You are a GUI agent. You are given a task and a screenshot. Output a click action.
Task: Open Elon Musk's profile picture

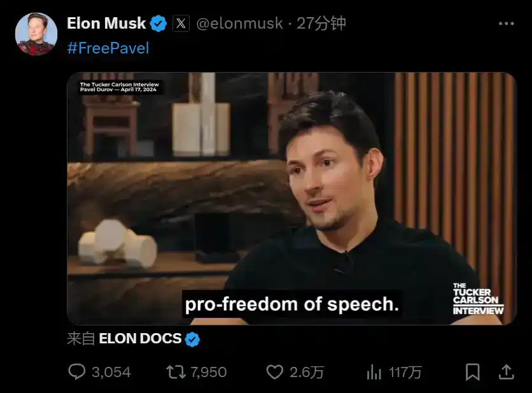coord(36,34)
